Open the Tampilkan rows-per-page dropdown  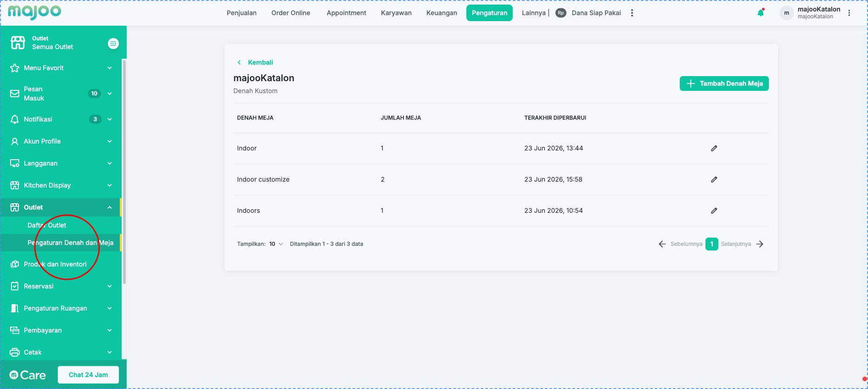(x=276, y=244)
